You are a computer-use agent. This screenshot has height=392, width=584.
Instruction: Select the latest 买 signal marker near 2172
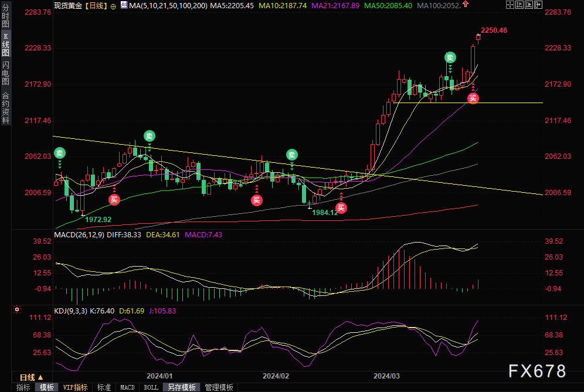[x=473, y=98]
